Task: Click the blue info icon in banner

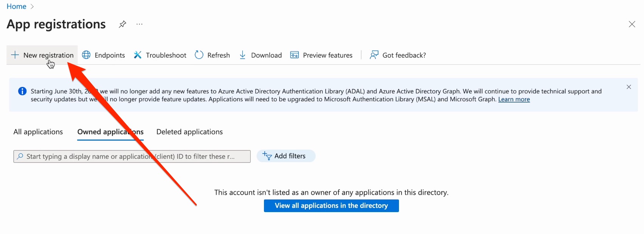Action: [22, 91]
